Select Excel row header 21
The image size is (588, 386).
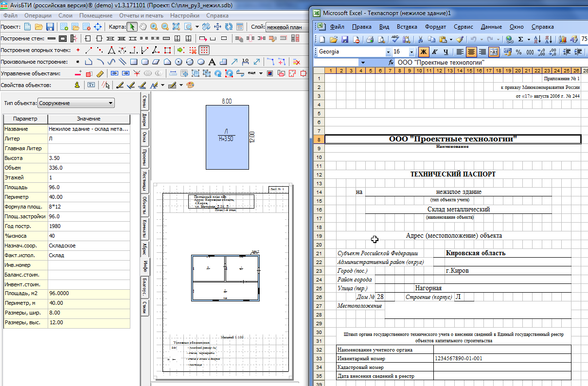click(x=319, y=253)
